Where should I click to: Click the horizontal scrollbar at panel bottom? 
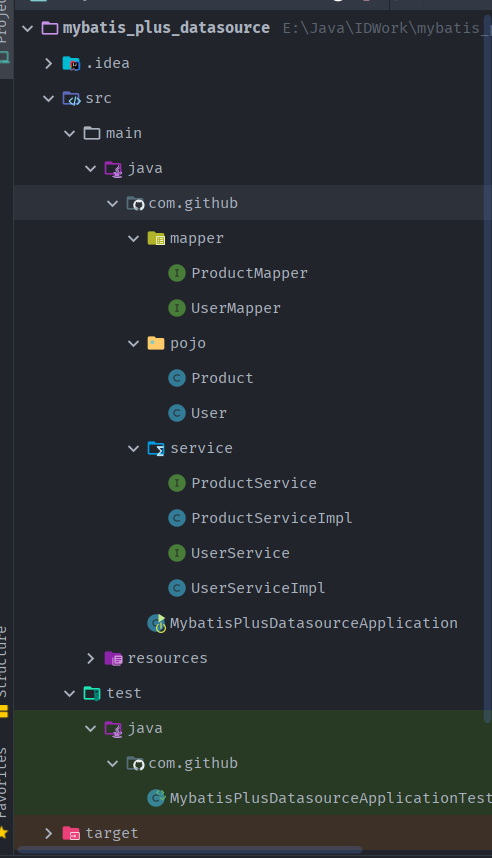click(189, 850)
